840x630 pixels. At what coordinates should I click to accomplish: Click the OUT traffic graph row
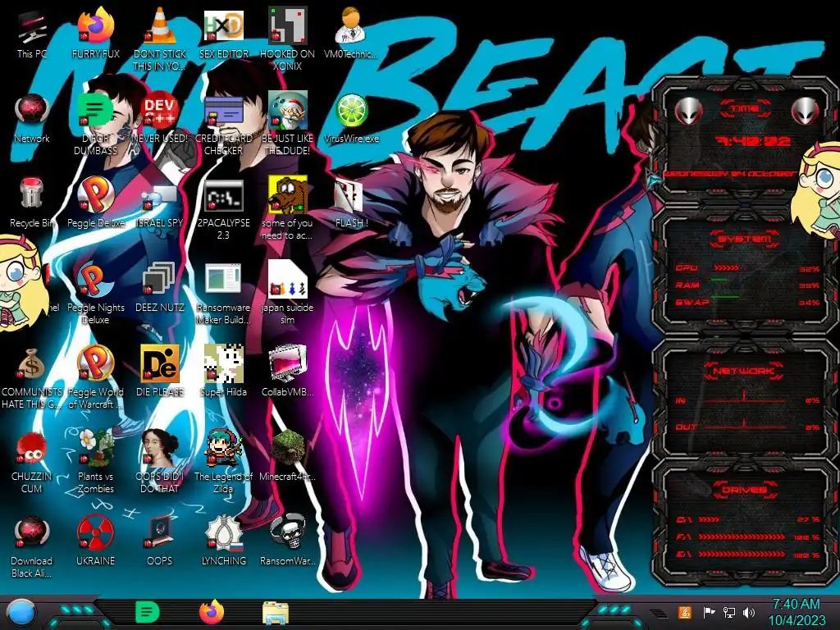(x=746, y=427)
